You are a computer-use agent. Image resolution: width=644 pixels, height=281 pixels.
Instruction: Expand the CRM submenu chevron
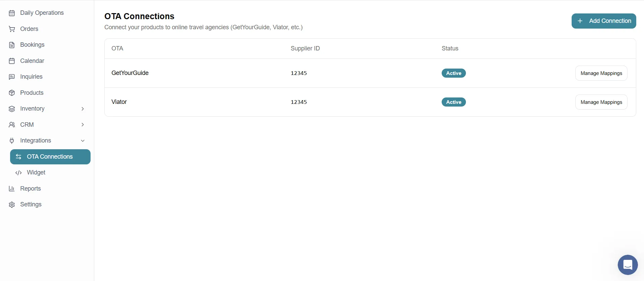point(82,125)
